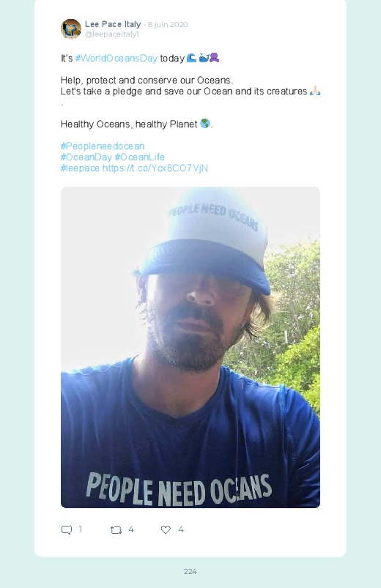Click the #leepace hashtag

coord(81,168)
